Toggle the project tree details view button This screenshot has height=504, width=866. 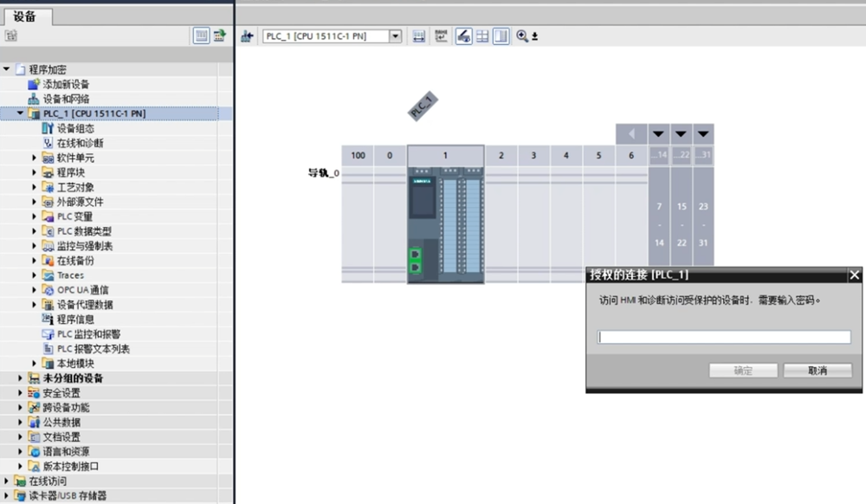tap(201, 36)
